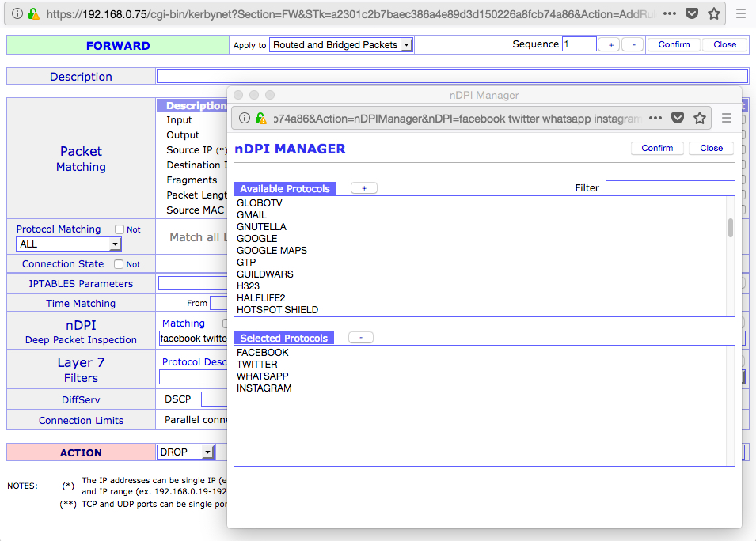756x541 pixels.
Task: Click Close in the FORWARD rule header
Action: [724, 44]
